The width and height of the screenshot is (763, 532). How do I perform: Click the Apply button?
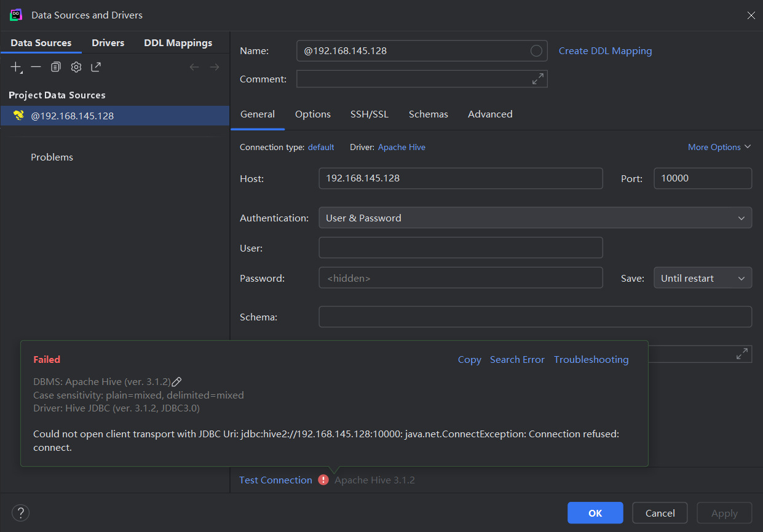(x=724, y=513)
